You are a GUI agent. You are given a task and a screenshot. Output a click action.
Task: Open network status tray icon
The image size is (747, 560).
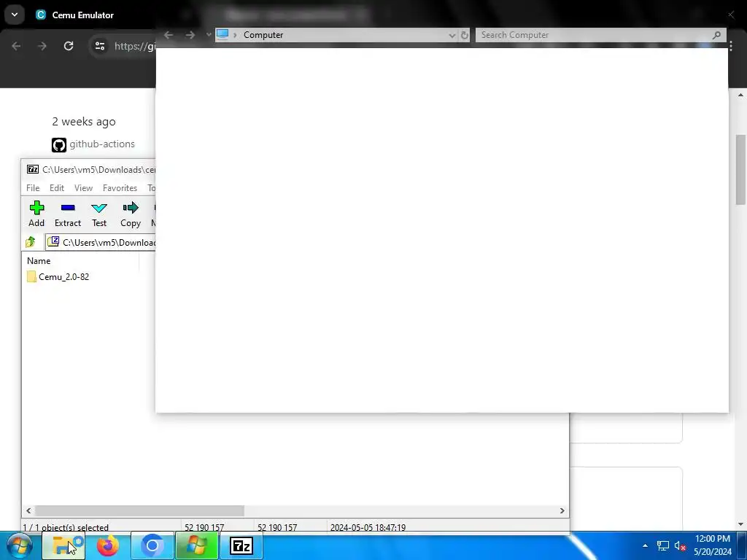pyautogui.click(x=662, y=545)
